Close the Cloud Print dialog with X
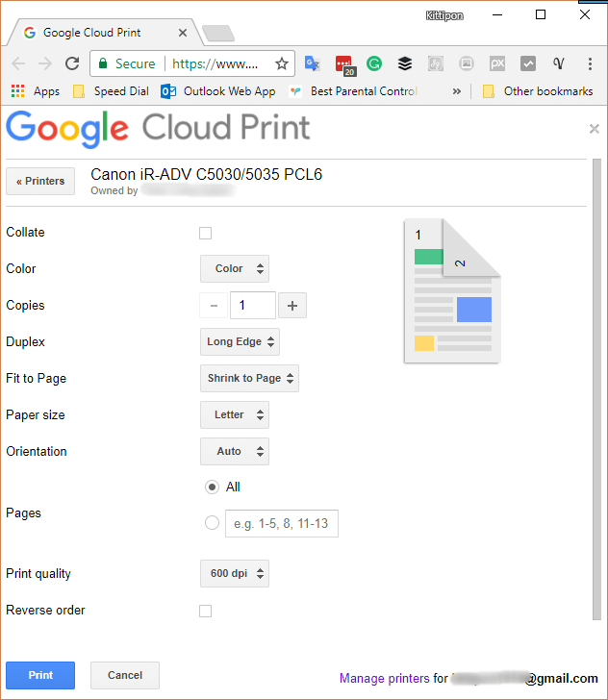 click(594, 129)
